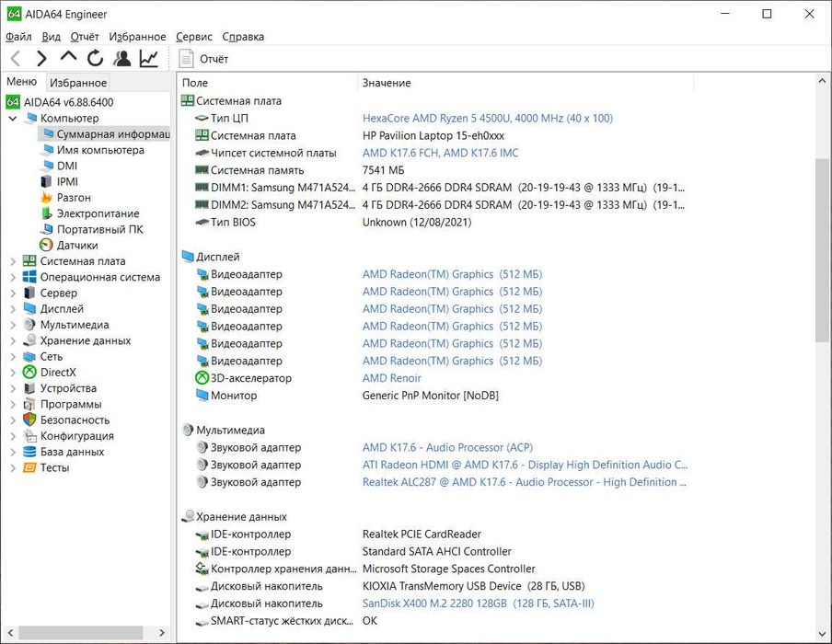Click the Back navigation arrow in the toolbar
This screenshot has width=832, height=644.
[x=16, y=58]
